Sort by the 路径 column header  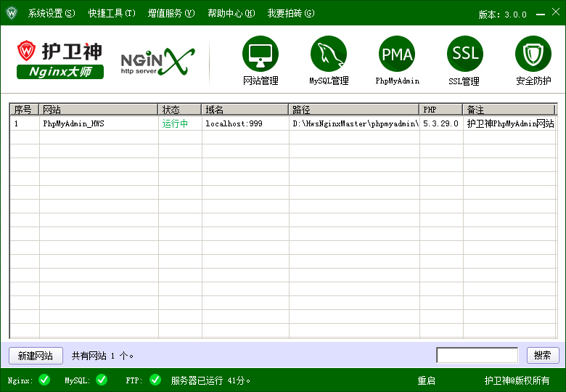pyautogui.click(x=354, y=110)
